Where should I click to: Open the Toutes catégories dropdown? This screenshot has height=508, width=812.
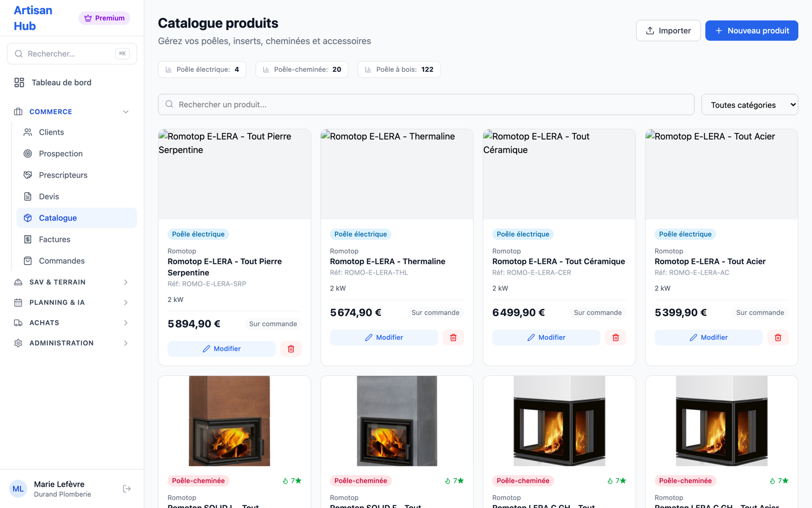[x=750, y=105]
